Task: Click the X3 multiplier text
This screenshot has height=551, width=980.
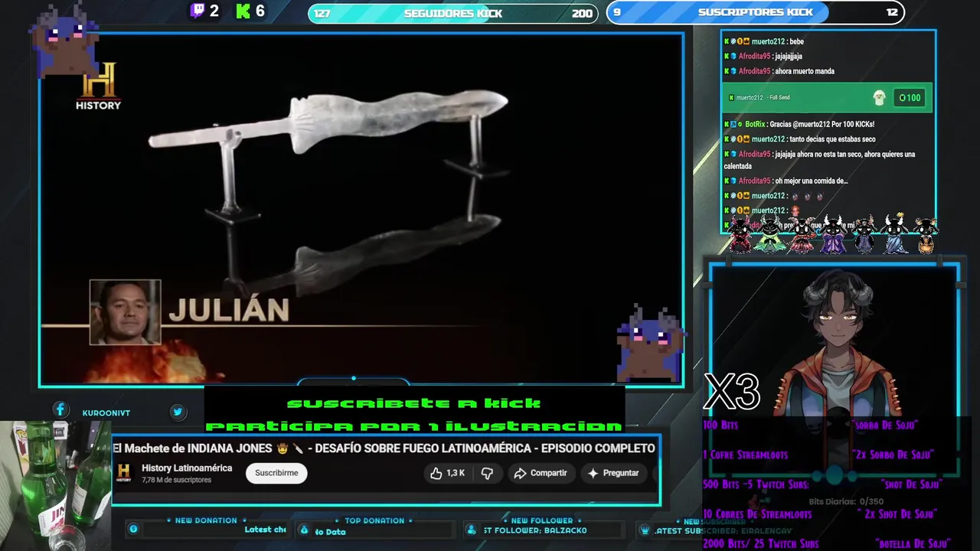Action: tap(732, 392)
